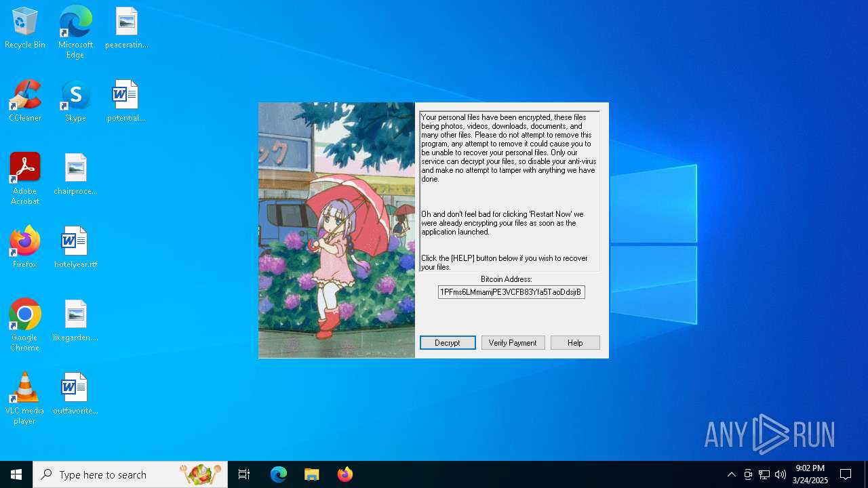This screenshot has height=488, width=868.
Task: Click the Verify Payment button
Action: pos(513,343)
